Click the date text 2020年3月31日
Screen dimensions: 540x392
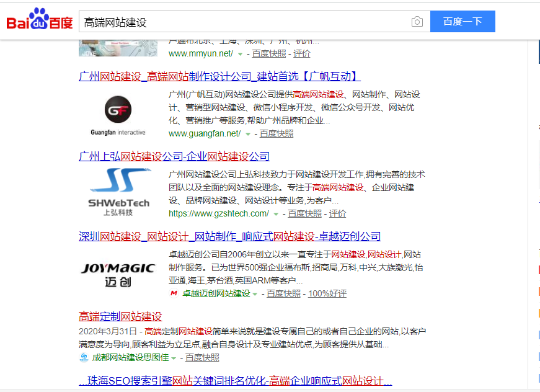pos(108,331)
